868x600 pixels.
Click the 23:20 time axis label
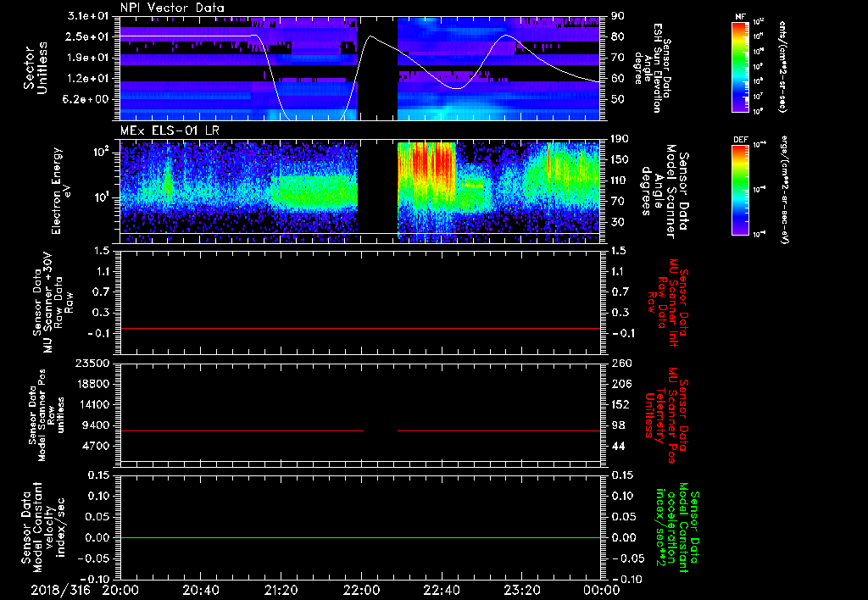521,590
